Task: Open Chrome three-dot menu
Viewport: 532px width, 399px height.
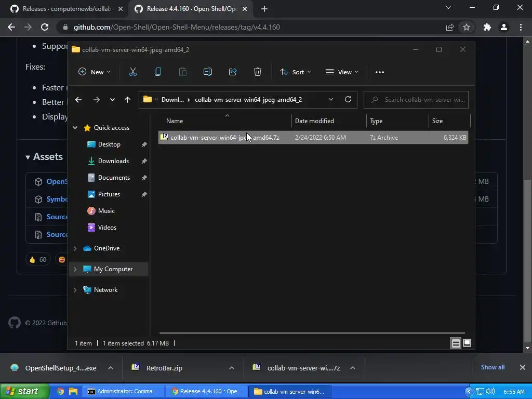Action: point(521,27)
